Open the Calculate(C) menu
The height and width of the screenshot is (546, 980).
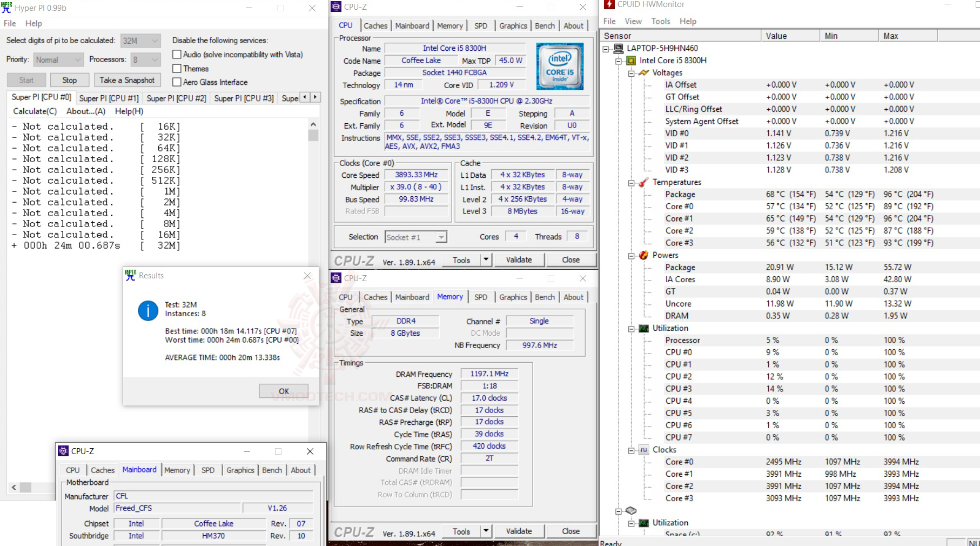[35, 111]
